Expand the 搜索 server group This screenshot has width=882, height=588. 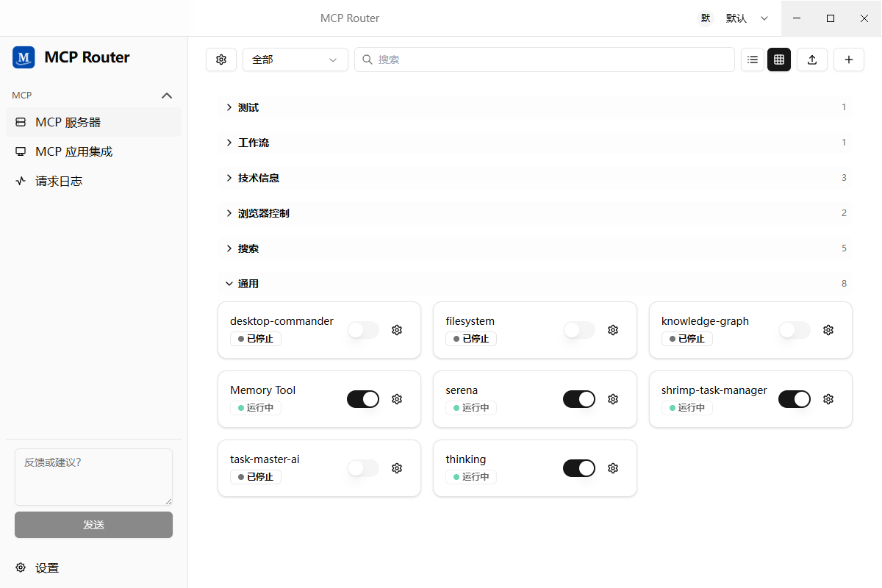pos(536,248)
